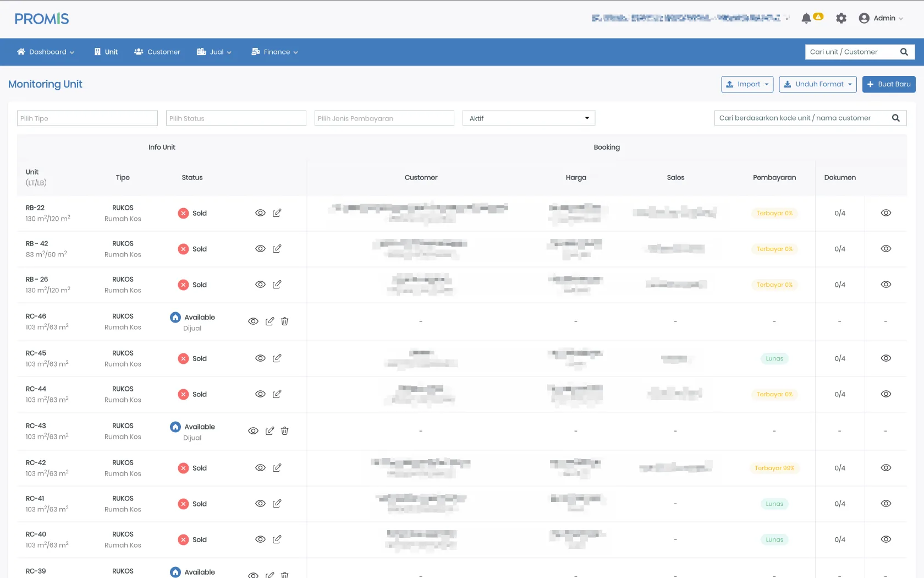Open the Admin account dropdown

pos(881,18)
